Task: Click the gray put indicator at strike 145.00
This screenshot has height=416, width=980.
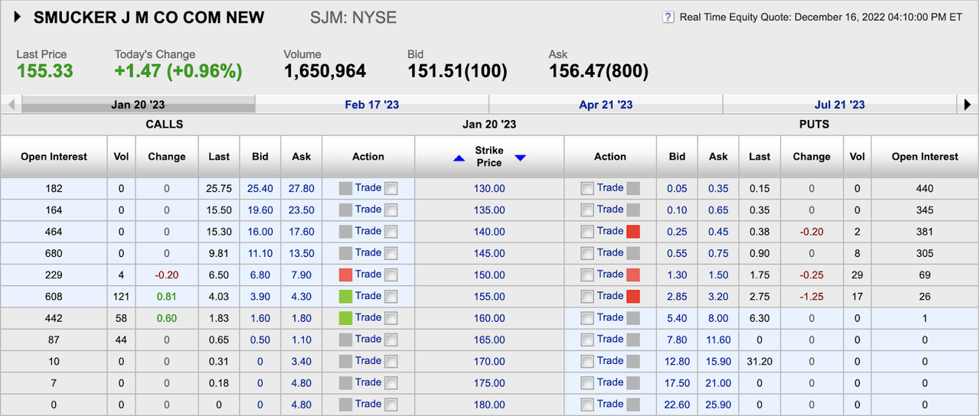Action: coord(633,253)
